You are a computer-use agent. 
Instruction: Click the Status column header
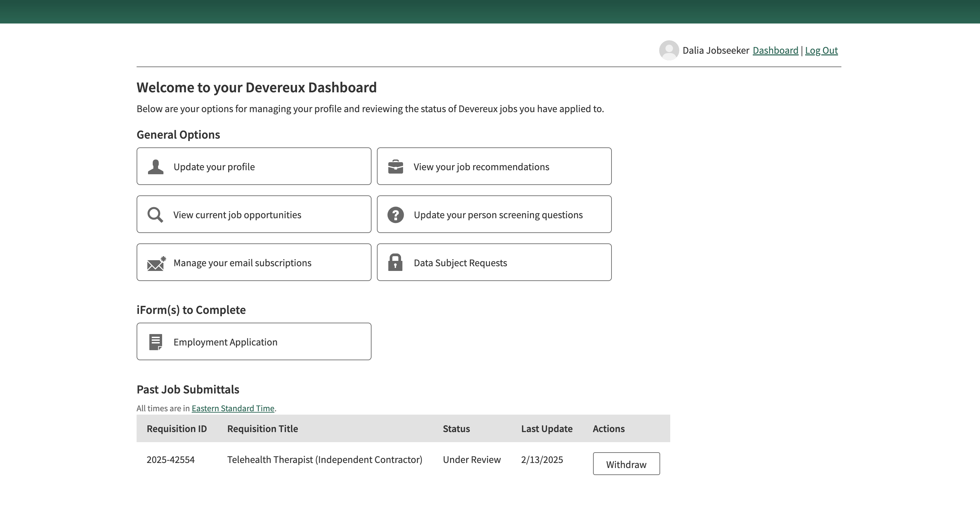(456, 429)
